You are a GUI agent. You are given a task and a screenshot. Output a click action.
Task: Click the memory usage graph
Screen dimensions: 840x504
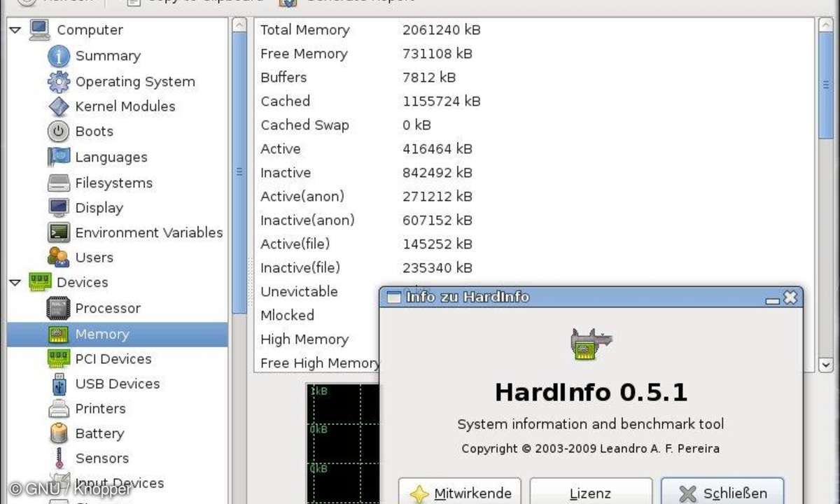coord(343,442)
